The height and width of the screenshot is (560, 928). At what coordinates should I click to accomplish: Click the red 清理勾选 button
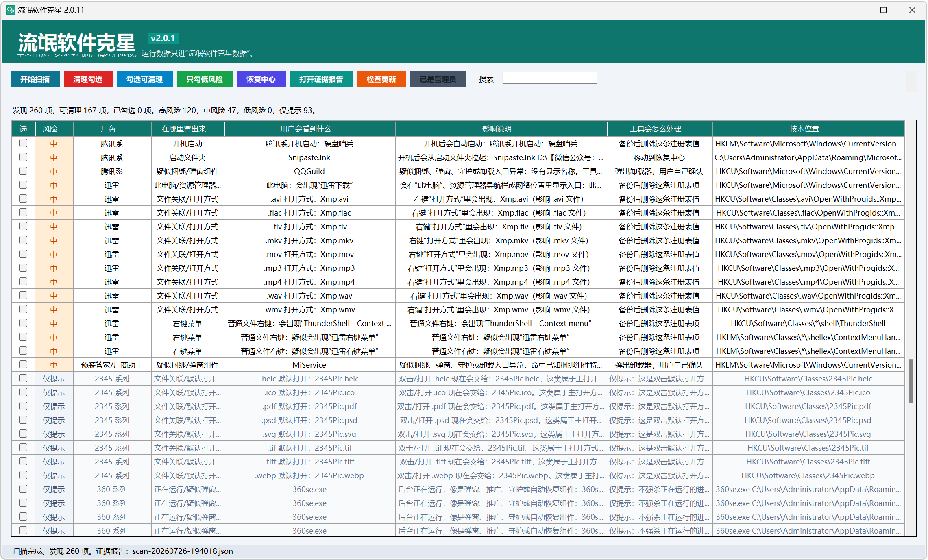pyautogui.click(x=88, y=79)
